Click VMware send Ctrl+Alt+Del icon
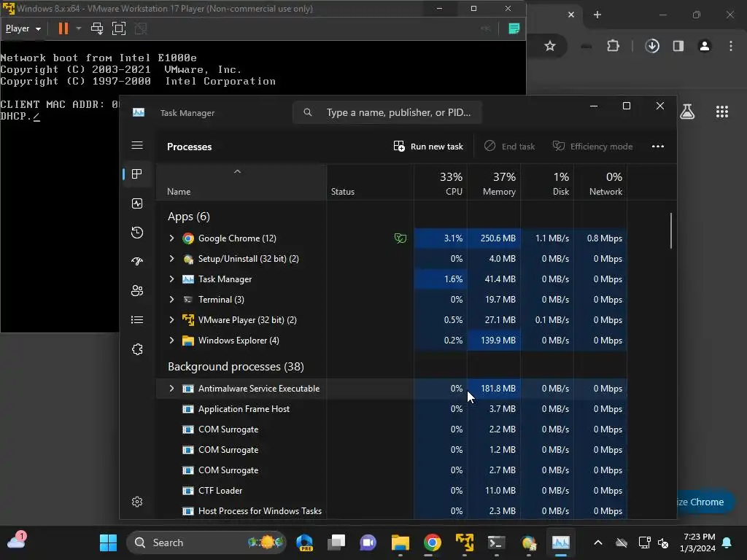The height and width of the screenshot is (560, 747). coord(97,28)
